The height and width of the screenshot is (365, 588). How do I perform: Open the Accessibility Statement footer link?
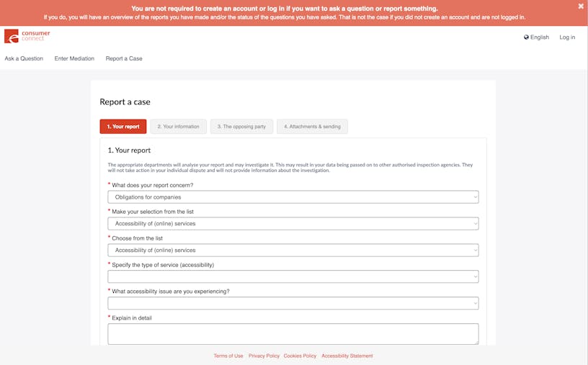[347, 356]
